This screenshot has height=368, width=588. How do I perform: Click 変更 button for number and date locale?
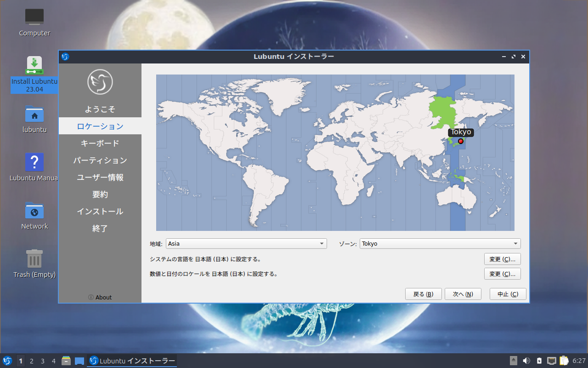coord(502,274)
